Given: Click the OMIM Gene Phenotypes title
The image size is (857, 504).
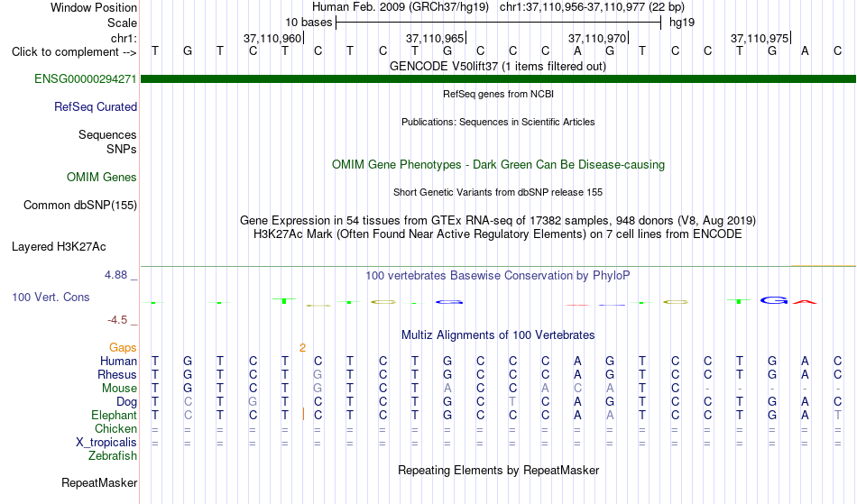Looking at the screenshot, I should click(x=498, y=165).
